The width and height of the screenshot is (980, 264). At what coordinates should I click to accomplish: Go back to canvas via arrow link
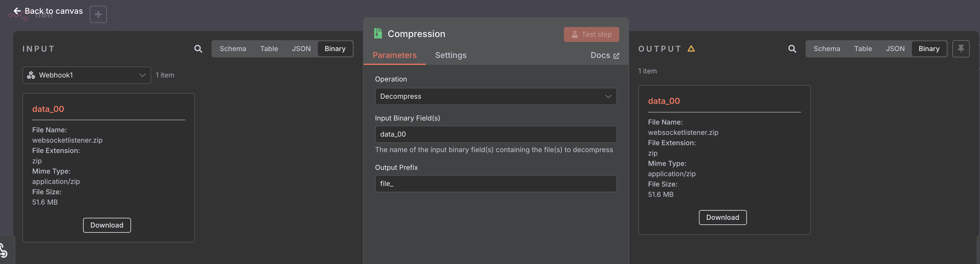tap(48, 11)
